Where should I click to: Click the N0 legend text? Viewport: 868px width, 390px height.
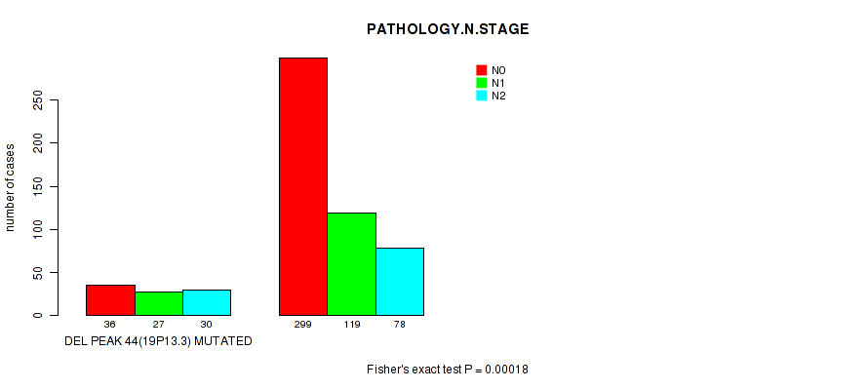pos(498,70)
